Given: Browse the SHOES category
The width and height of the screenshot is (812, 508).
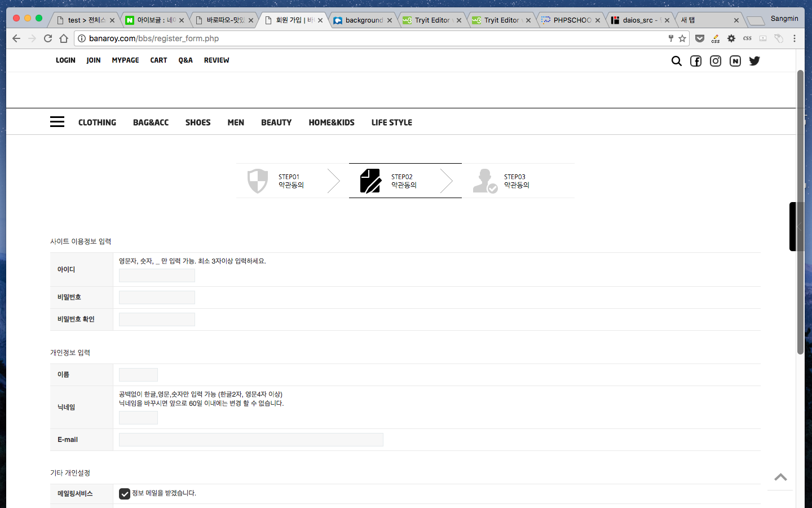Looking at the screenshot, I should [x=198, y=122].
